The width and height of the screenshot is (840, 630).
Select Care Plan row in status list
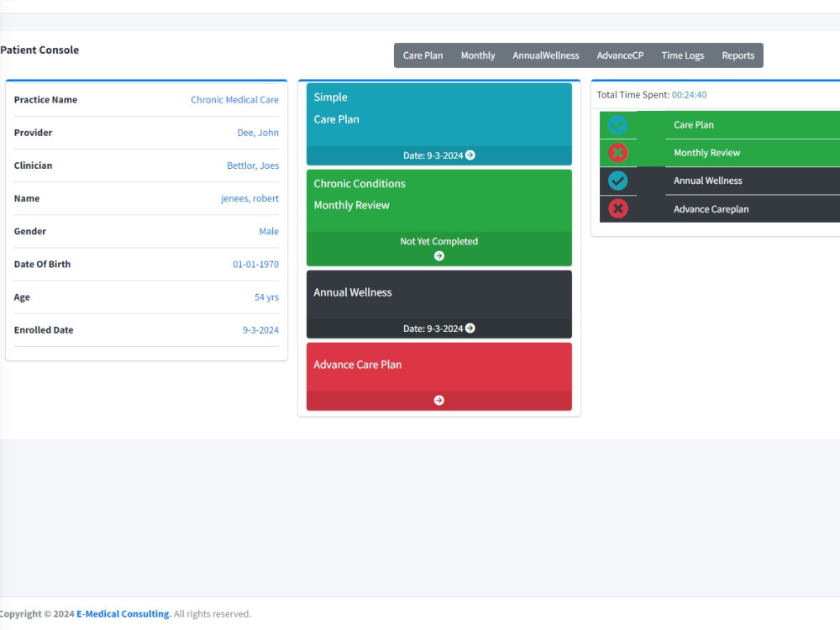720,125
